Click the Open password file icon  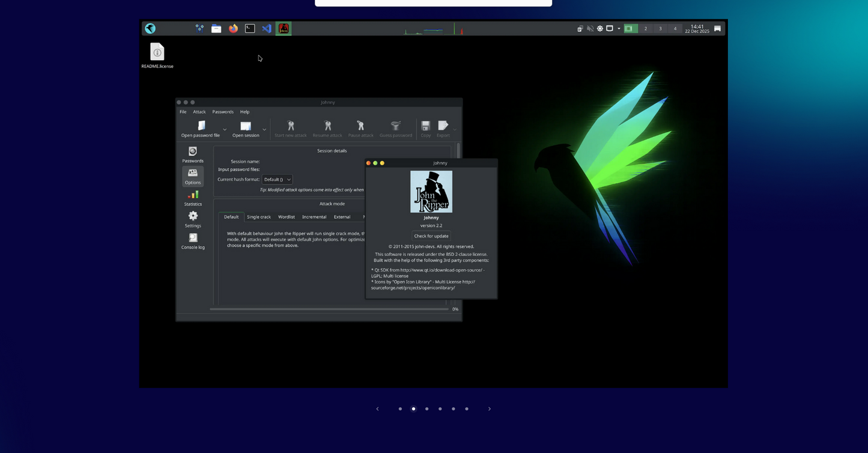tap(201, 126)
